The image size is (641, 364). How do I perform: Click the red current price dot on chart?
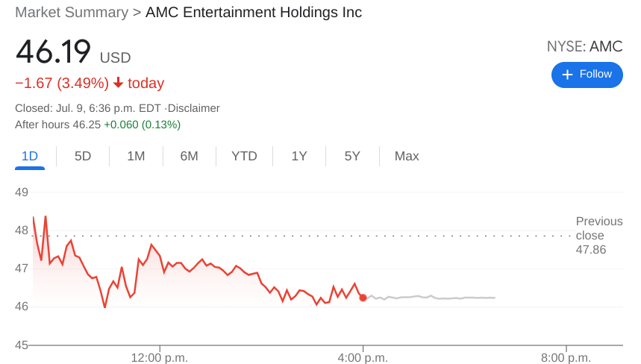pyautogui.click(x=363, y=298)
